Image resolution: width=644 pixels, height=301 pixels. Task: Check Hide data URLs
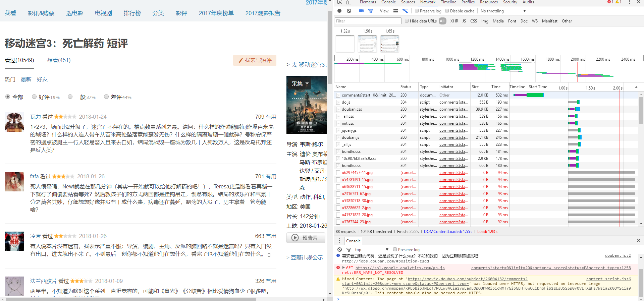407,21
